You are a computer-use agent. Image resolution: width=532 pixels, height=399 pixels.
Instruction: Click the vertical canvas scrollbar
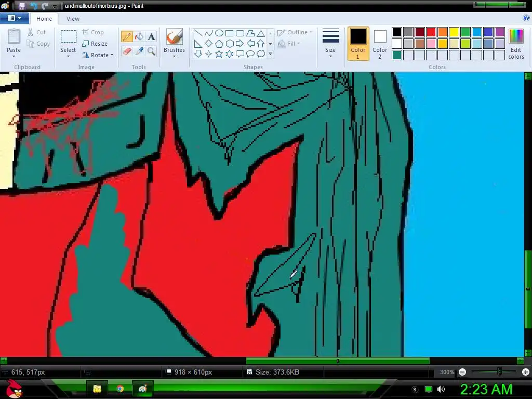click(x=528, y=289)
